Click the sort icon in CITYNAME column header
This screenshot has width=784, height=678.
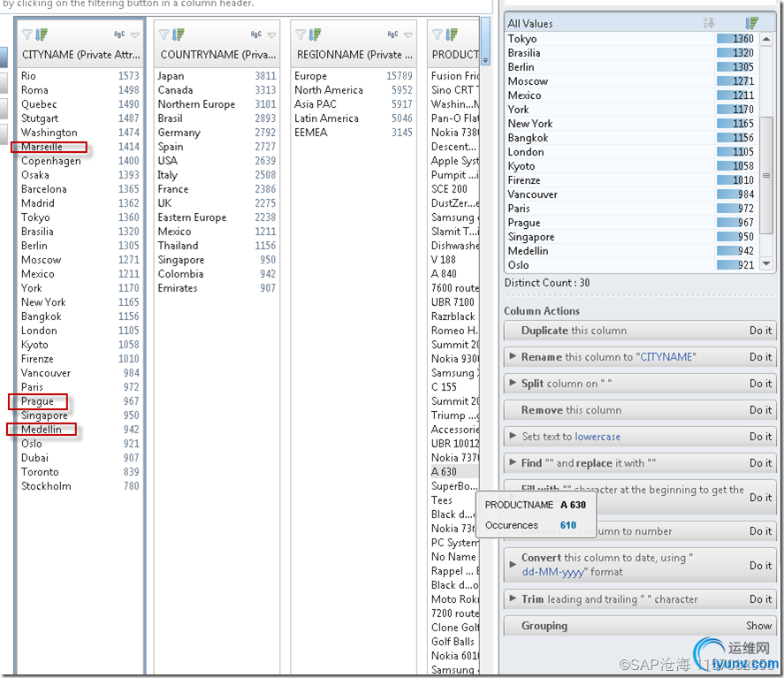coord(42,34)
